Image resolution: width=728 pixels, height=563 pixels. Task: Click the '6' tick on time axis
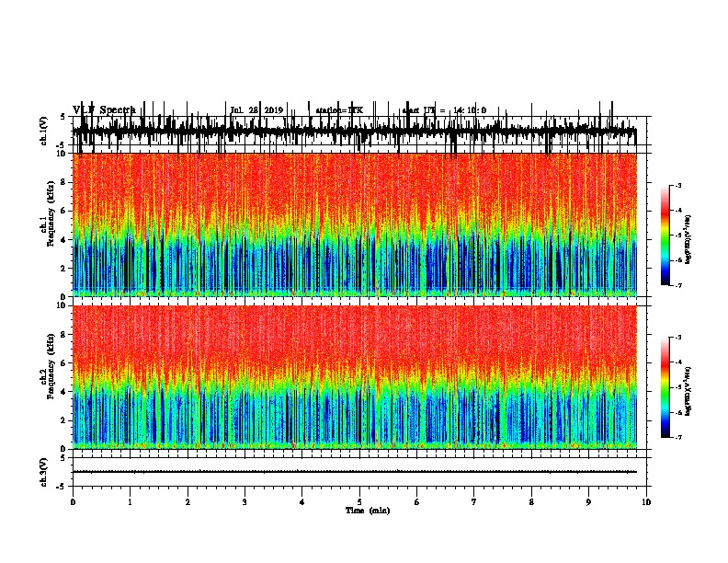pos(417,502)
